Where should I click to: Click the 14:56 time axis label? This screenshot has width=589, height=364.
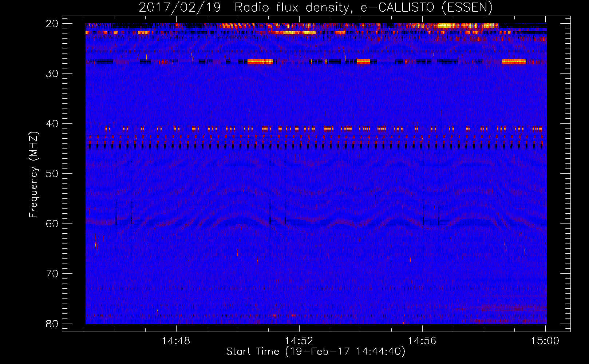point(422,341)
